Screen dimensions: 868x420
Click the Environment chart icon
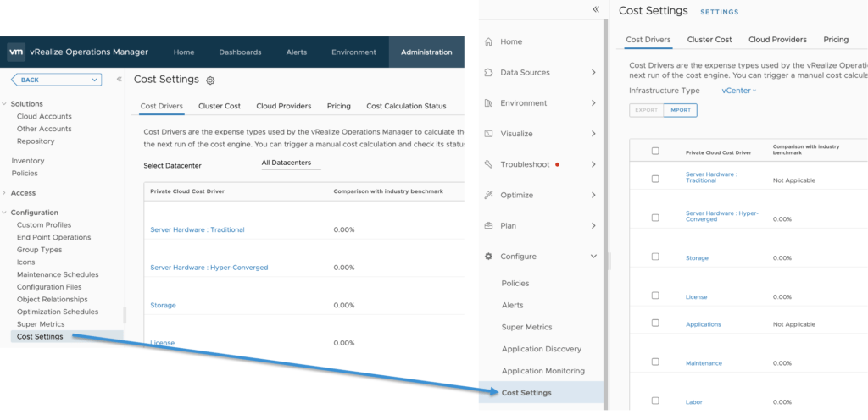[488, 103]
